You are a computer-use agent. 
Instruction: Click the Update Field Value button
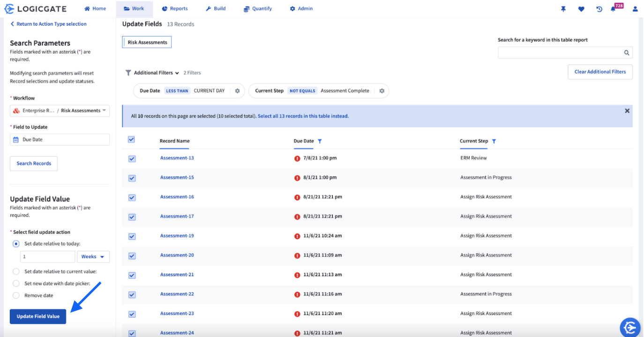(x=38, y=316)
